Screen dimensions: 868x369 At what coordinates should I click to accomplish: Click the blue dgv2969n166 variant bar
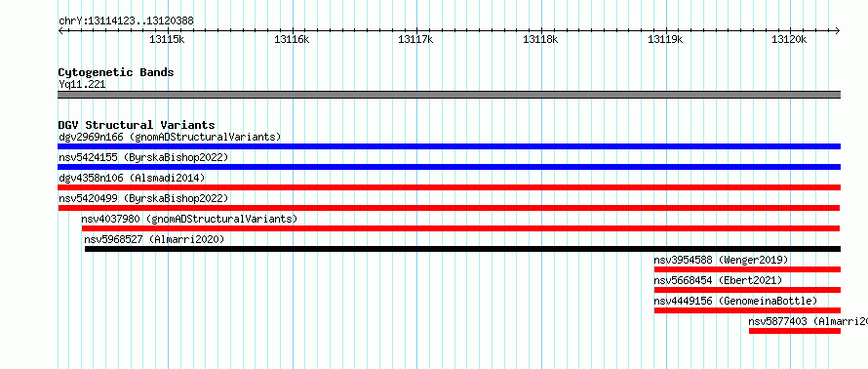click(x=449, y=146)
